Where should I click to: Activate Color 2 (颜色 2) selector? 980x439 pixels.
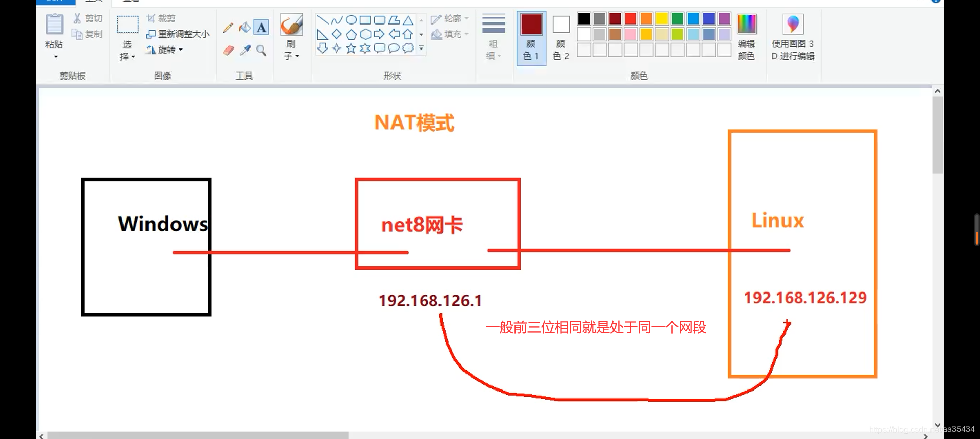coord(561,37)
